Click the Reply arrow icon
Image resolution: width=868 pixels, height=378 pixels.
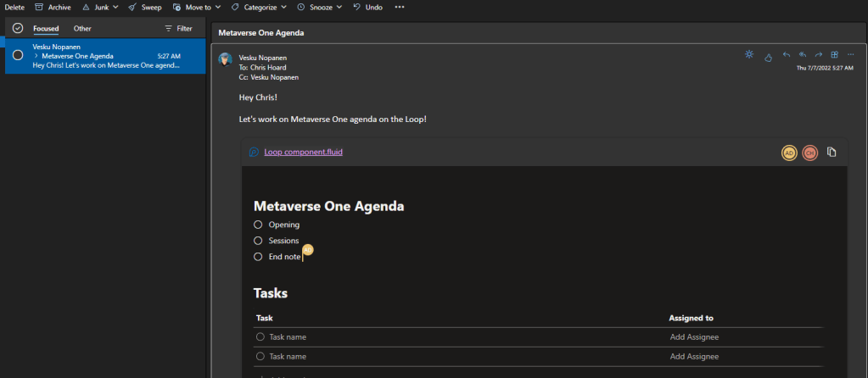pyautogui.click(x=787, y=55)
